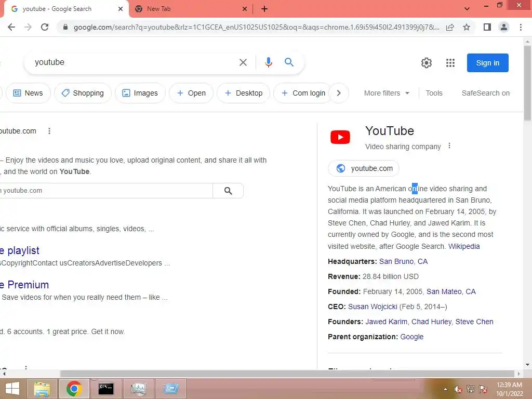Submit search with the magnifier icon
The image size is (532, 399).
(289, 62)
